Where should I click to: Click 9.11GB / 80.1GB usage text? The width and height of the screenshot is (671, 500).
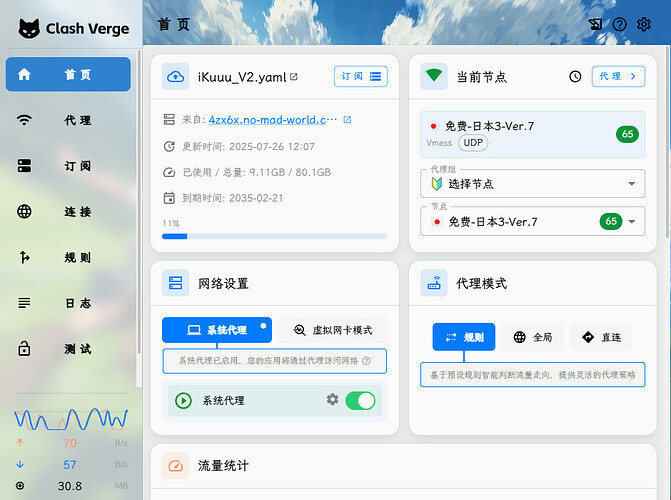(290, 172)
